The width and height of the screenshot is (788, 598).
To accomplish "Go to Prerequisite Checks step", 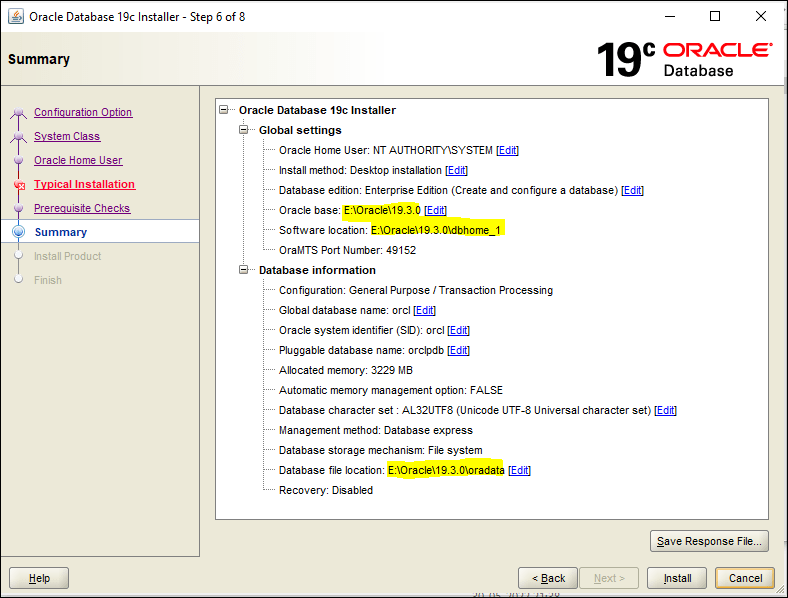I will coord(82,208).
